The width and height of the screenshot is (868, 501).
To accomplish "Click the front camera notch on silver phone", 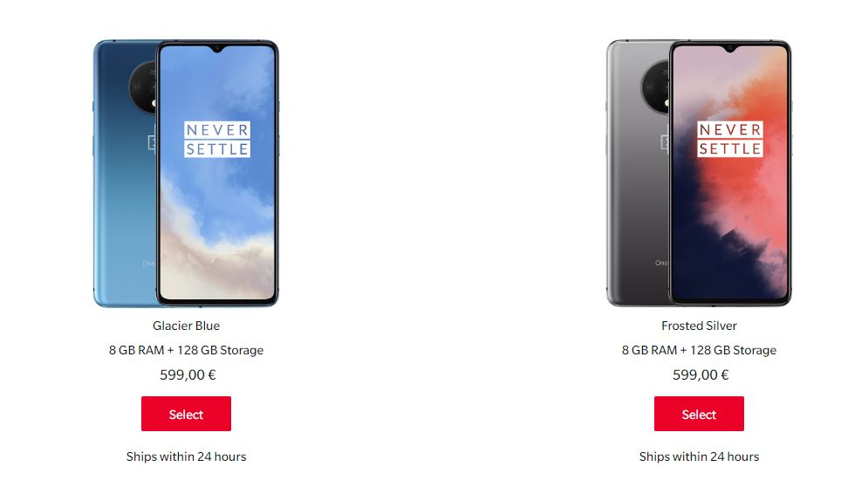I will coord(730,49).
